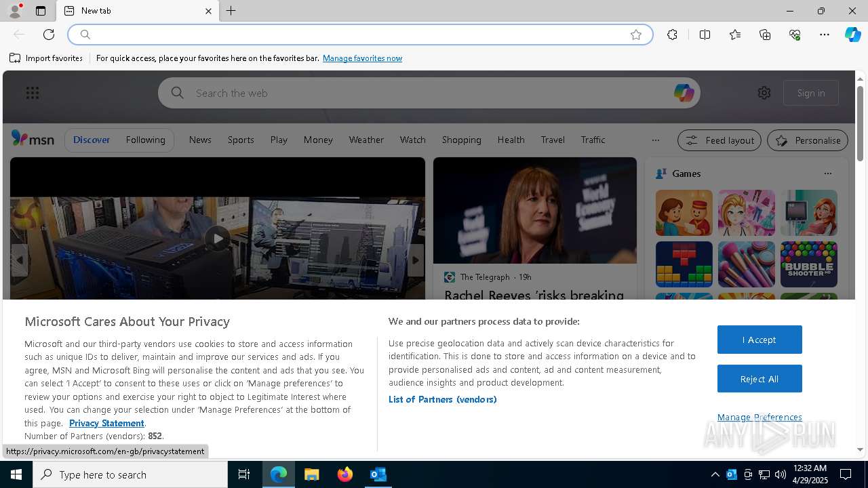Open Feed layout options
Image resolution: width=868 pixels, height=488 pixels.
coord(719,140)
